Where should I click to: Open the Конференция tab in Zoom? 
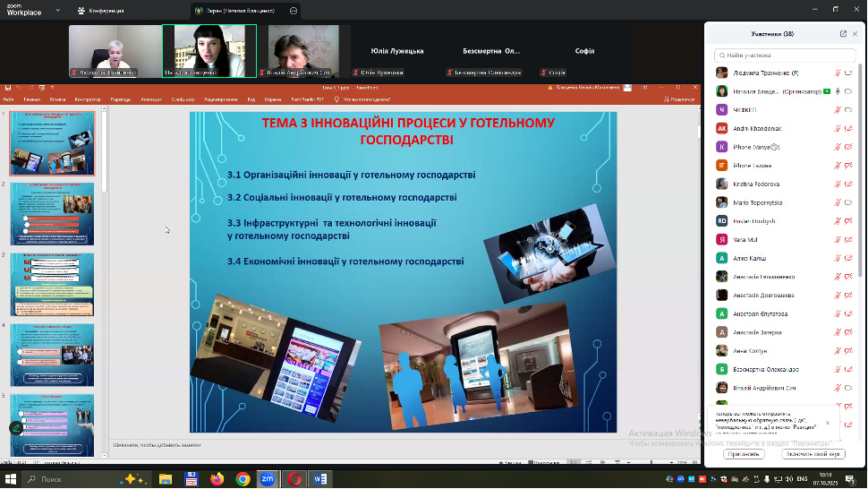tap(100, 11)
